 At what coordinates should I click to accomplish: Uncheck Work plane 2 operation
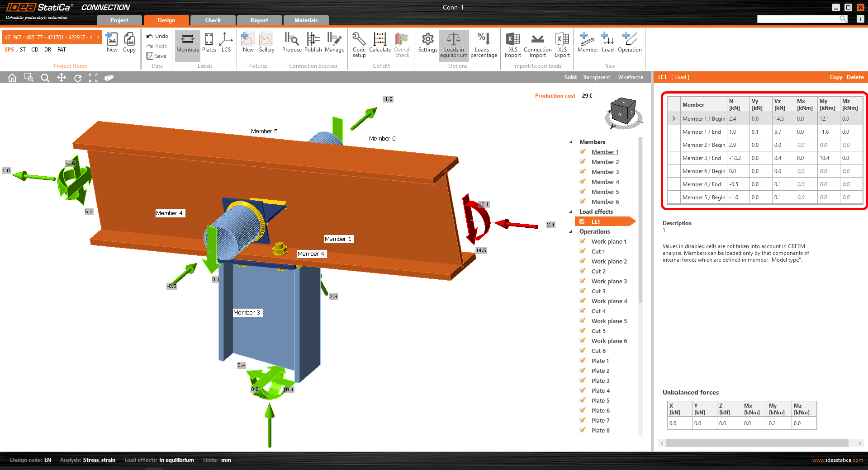(583, 261)
